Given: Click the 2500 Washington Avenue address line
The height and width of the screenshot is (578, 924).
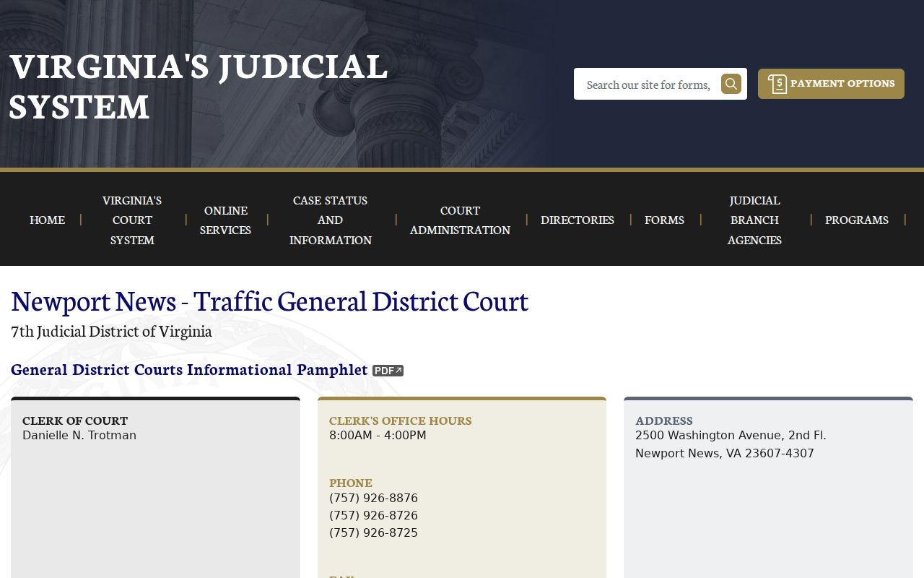Looking at the screenshot, I should (x=731, y=436).
